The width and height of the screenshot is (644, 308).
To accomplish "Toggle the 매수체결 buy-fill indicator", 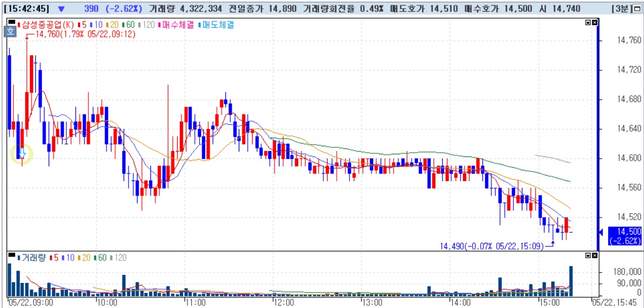I will [x=176, y=25].
